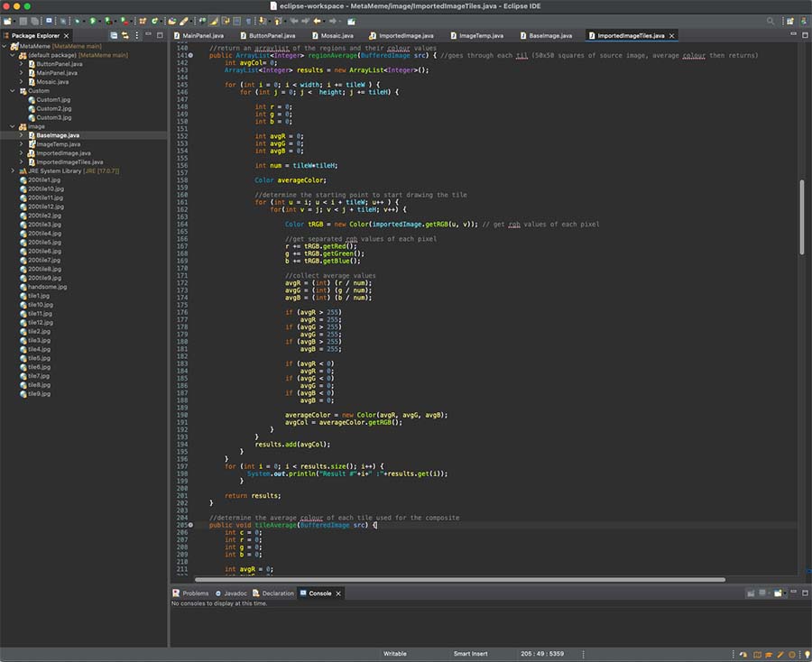The image size is (812, 662).
Task: Collapse the regionAverage method fold marker
Action: point(190,56)
